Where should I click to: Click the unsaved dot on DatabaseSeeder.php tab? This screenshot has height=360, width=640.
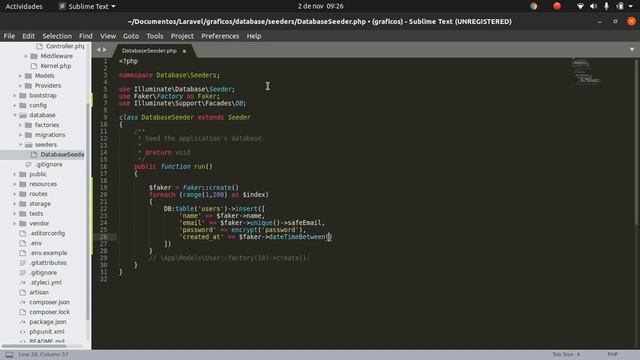(x=184, y=51)
